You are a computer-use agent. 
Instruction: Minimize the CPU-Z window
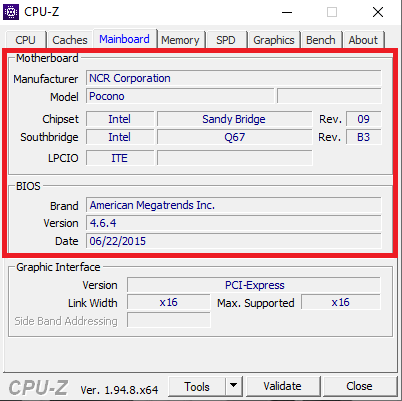click(x=287, y=12)
